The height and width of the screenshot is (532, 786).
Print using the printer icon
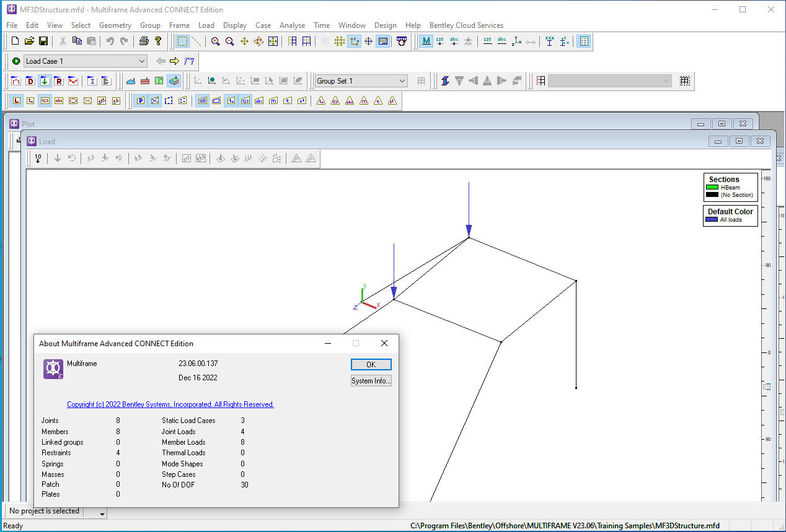[x=144, y=41]
